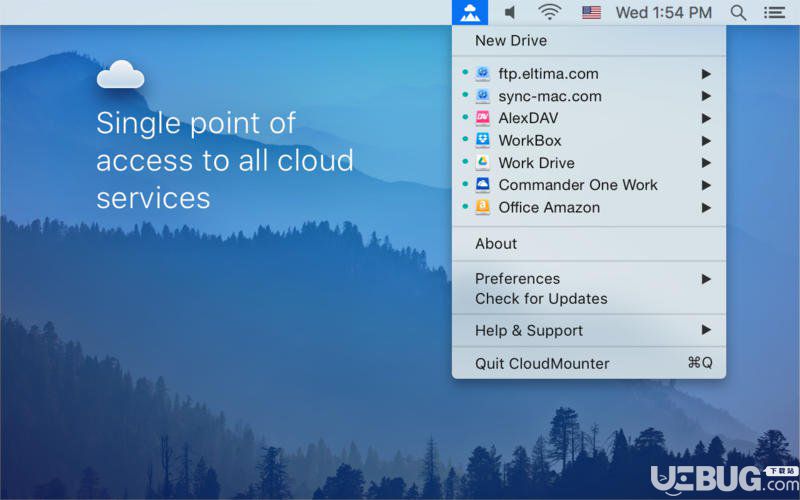Viewport: 800px width, 500px height.
Task: Select the WorkBox drive label
Action: (530, 141)
